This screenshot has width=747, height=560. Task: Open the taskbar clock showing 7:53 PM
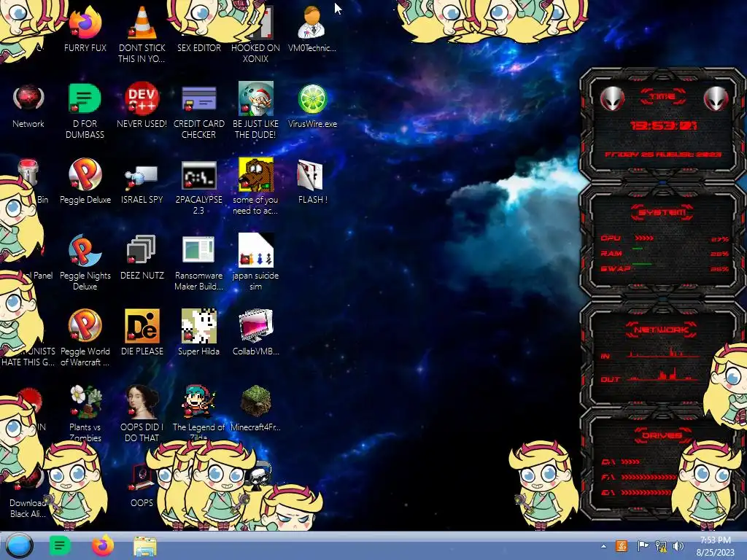715,546
